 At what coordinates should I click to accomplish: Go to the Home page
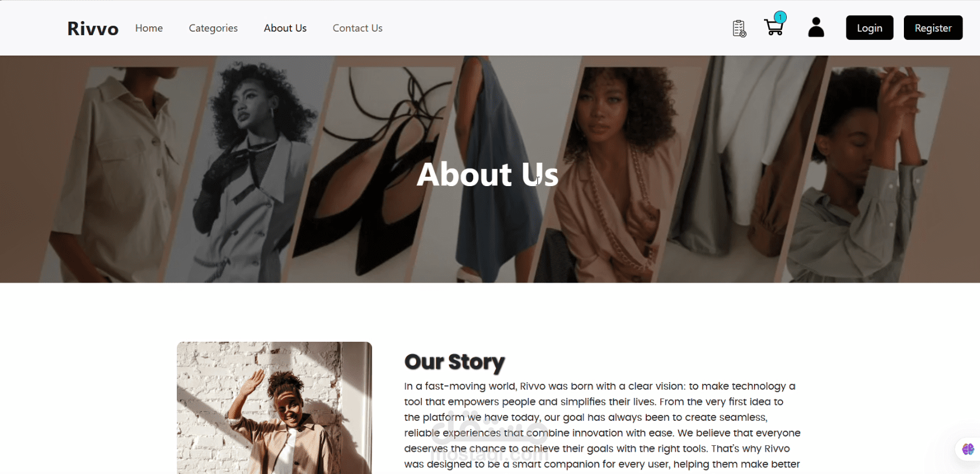149,28
